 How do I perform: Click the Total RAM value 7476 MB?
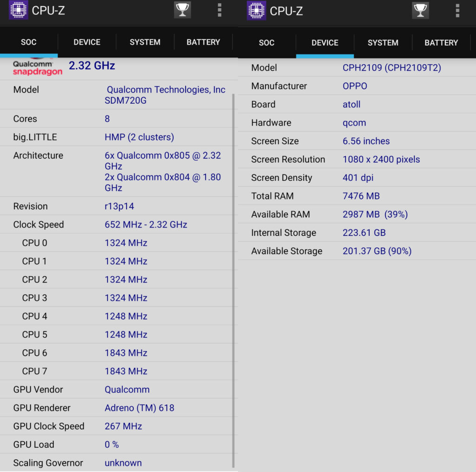click(x=361, y=196)
